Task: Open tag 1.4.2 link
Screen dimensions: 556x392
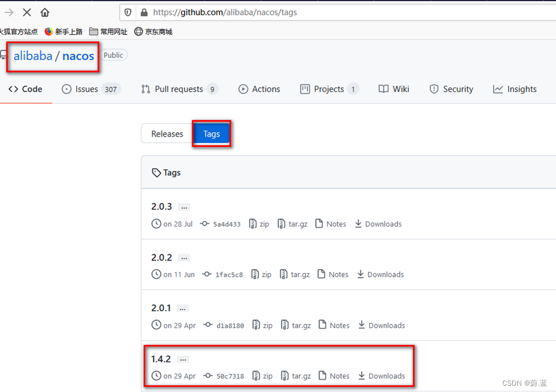Action: 161,359
